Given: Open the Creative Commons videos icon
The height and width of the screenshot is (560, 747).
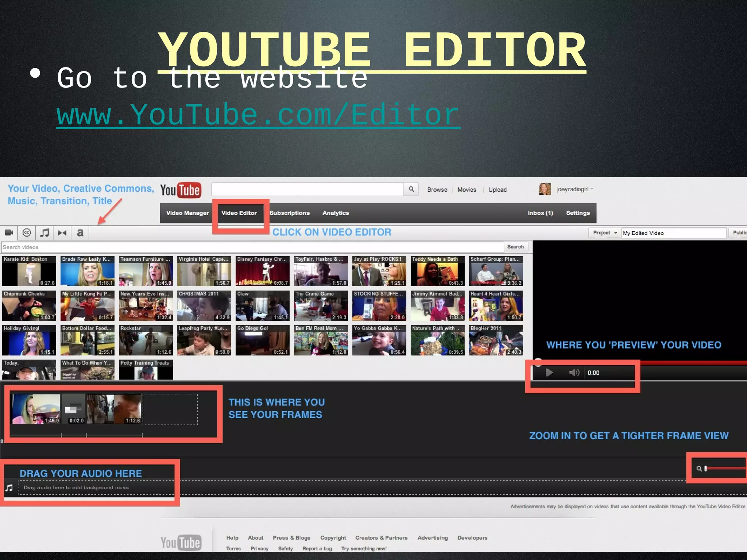Looking at the screenshot, I should coord(27,233).
